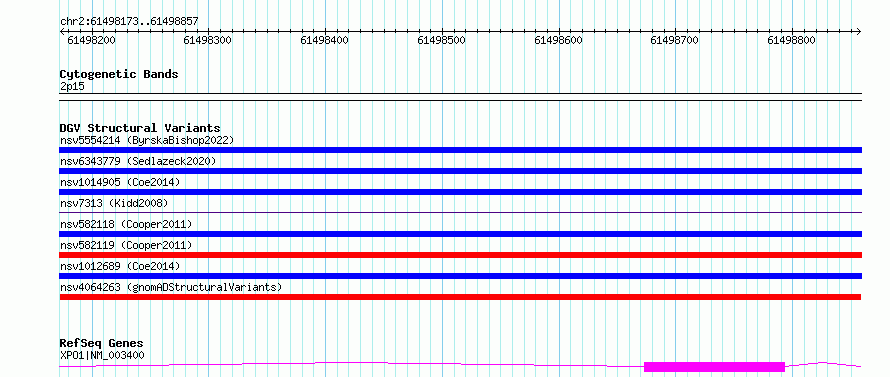Click ruler position 61498200
This screenshot has height=377, width=890.
click(x=91, y=40)
